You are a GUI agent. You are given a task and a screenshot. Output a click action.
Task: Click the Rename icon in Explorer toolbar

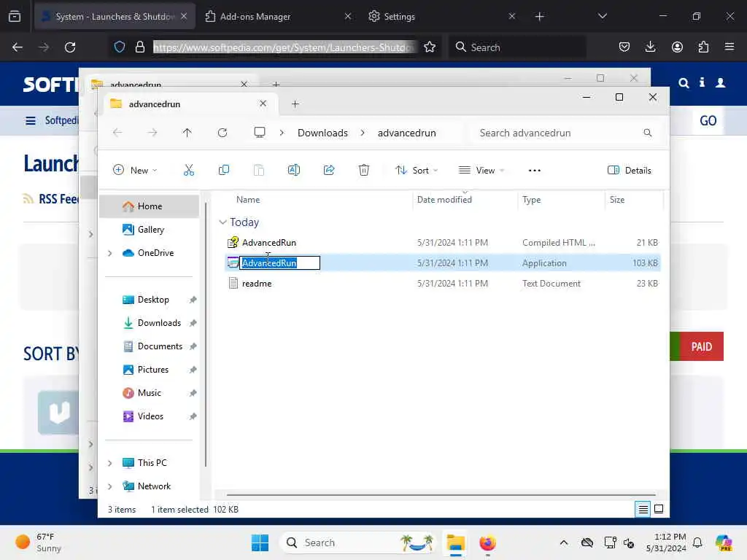click(x=294, y=170)
